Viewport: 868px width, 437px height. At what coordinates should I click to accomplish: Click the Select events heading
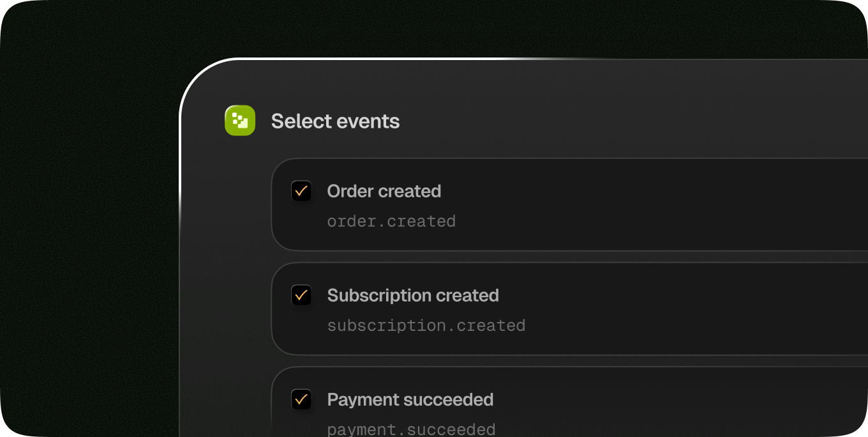pyautogui.click(x=336, y=121)
